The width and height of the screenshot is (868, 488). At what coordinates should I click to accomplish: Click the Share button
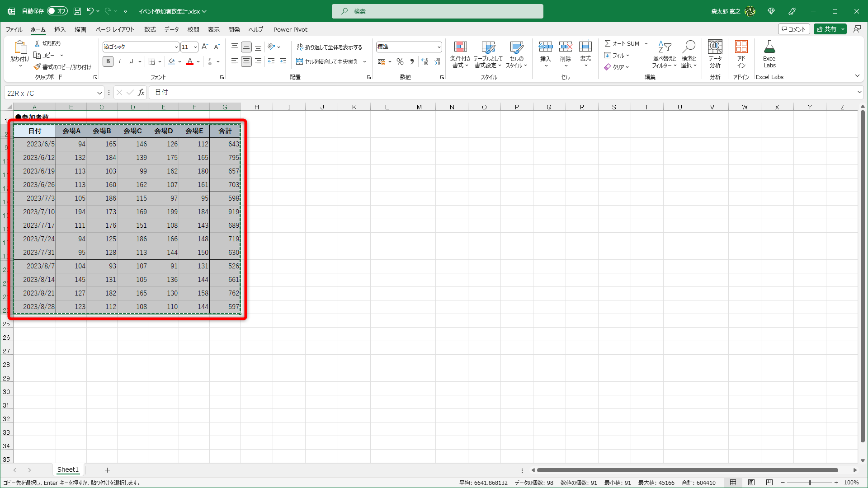click(x=826, y=29)
